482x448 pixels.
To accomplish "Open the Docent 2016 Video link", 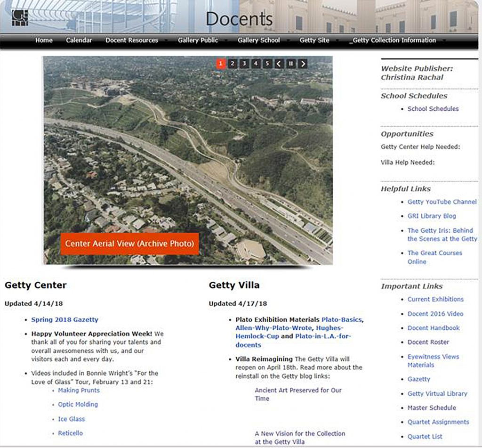I will [435, 314].
